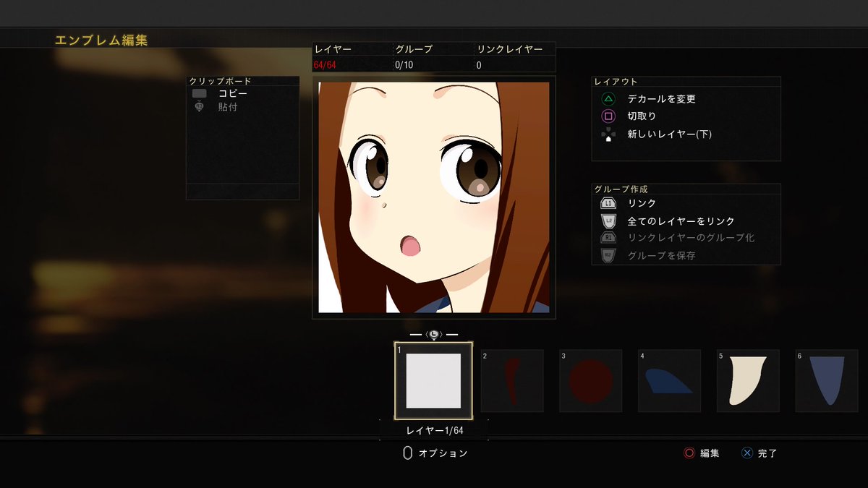This screenshot has height=488, width=868.
Task: Choose リンク in group creation panel
Action: (642, 204)
